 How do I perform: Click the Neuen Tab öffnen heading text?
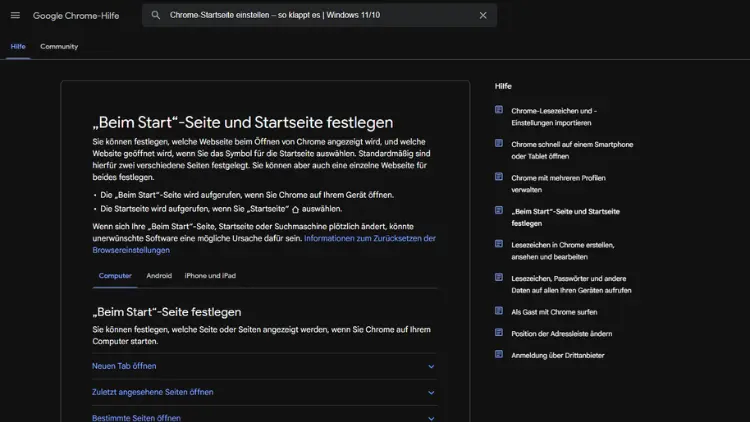coord(124,366)
